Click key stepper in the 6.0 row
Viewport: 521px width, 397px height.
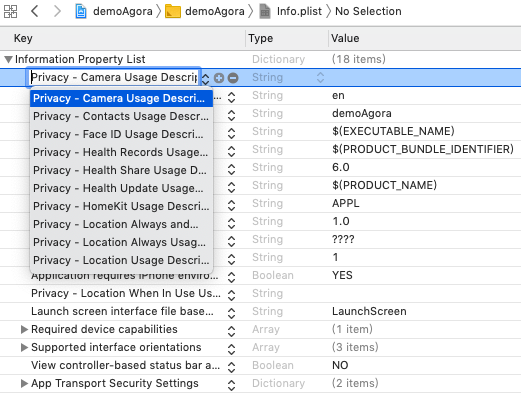(231, 169)
